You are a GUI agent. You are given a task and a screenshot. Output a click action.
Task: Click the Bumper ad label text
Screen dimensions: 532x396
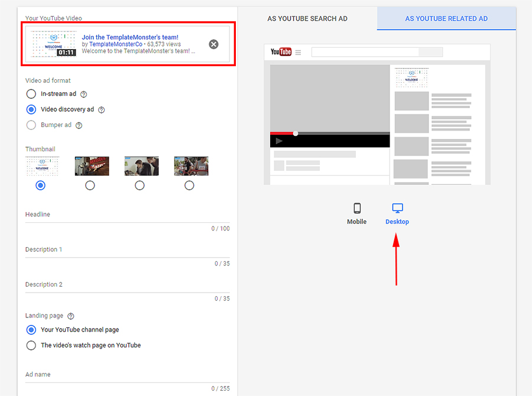point(56,125)
